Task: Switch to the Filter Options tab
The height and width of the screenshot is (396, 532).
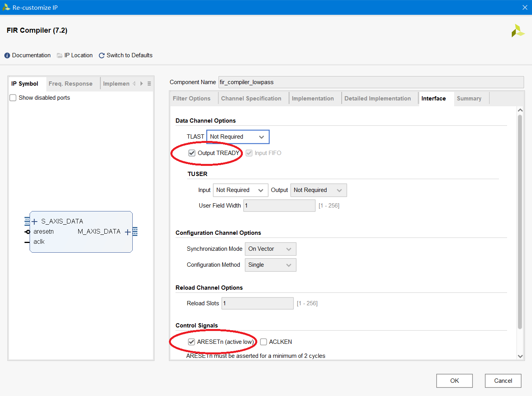Action: click(191, 99)
